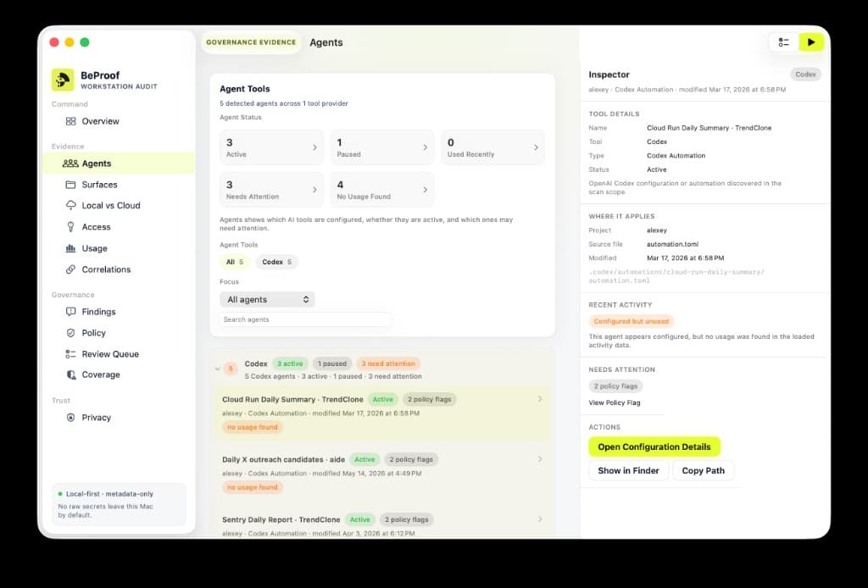This screenshot has height=588, width=868.
Task: Click the Review Queue checklist icon
Action: pos(70,354)
